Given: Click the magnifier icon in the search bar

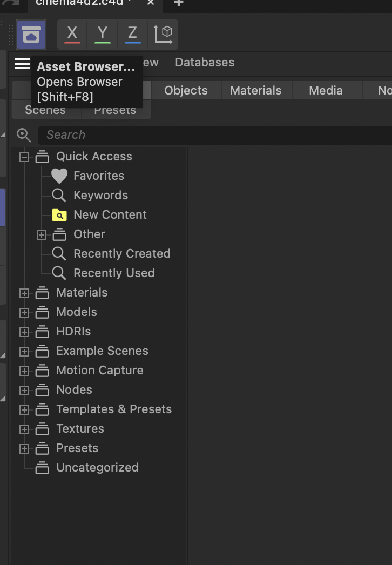Looking at the screenshot, I should (x=24, y=135).
